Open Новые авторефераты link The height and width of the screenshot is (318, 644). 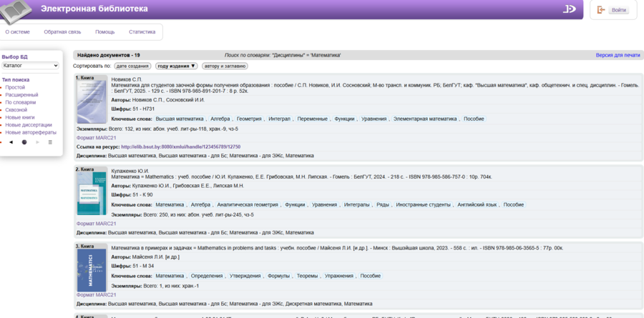pyautogui.click(x=31, y=132)
